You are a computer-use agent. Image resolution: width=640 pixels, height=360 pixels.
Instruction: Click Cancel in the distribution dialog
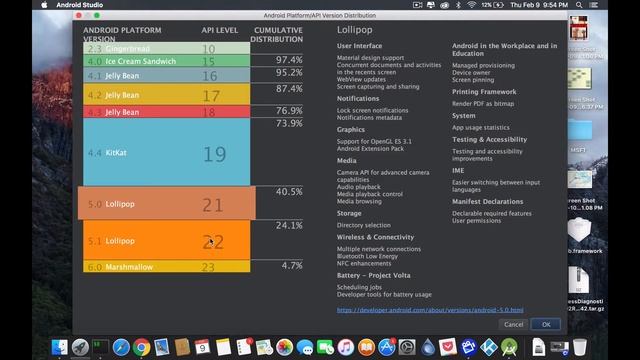(x=513, y=324)
